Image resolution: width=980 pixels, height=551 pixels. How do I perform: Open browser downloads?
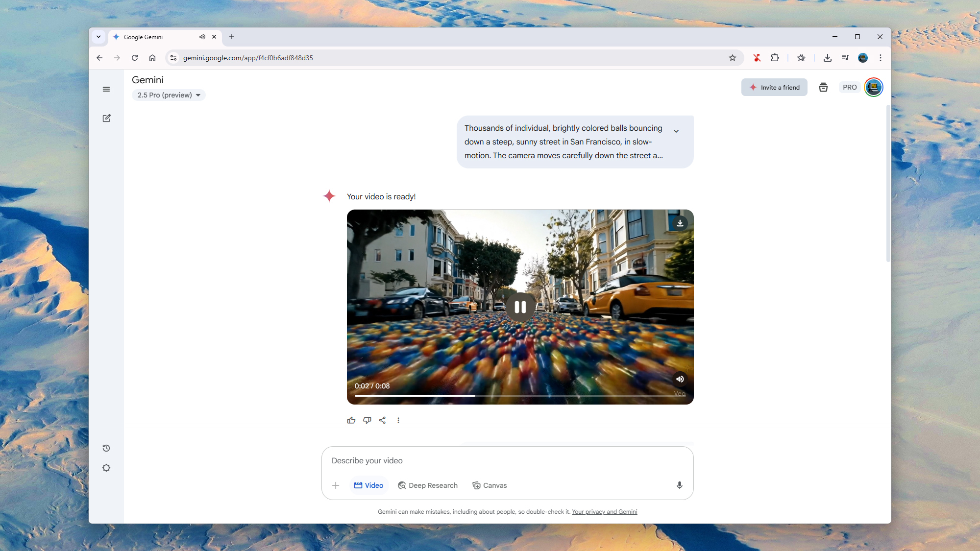point(828,58)
